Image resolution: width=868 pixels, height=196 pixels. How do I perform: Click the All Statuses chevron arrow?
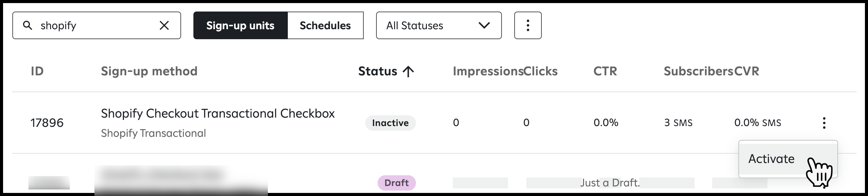click(x=484, y=25)
